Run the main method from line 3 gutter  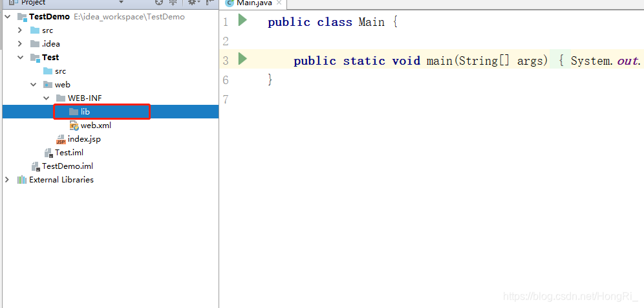(242, 59)
